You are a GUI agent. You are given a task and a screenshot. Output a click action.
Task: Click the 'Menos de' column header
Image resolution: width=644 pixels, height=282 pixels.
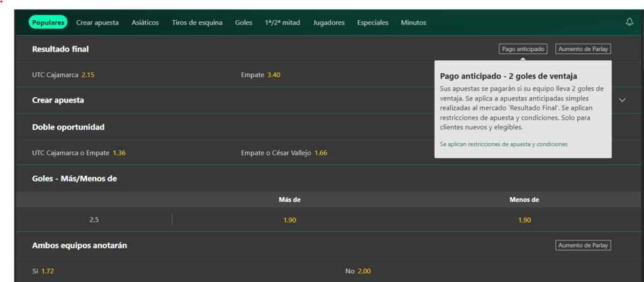[x=524, y=200]
